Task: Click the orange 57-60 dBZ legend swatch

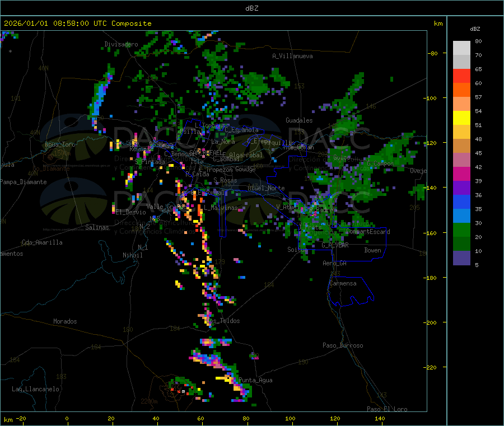Action: tap(461, 90)
